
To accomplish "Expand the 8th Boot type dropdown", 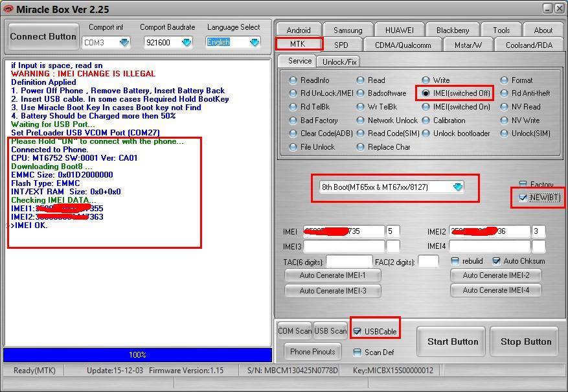I will 458,187.
